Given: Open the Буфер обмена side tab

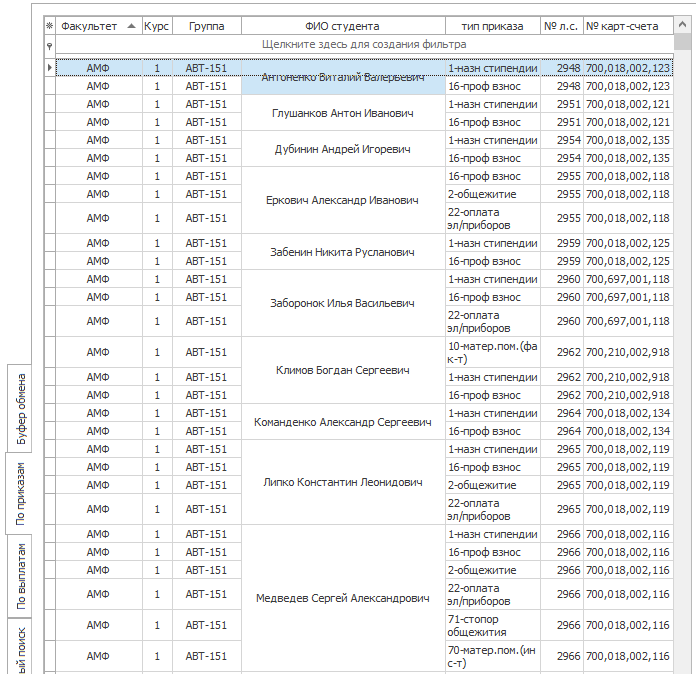Looking at the screenshot, I should click(21, 409).
